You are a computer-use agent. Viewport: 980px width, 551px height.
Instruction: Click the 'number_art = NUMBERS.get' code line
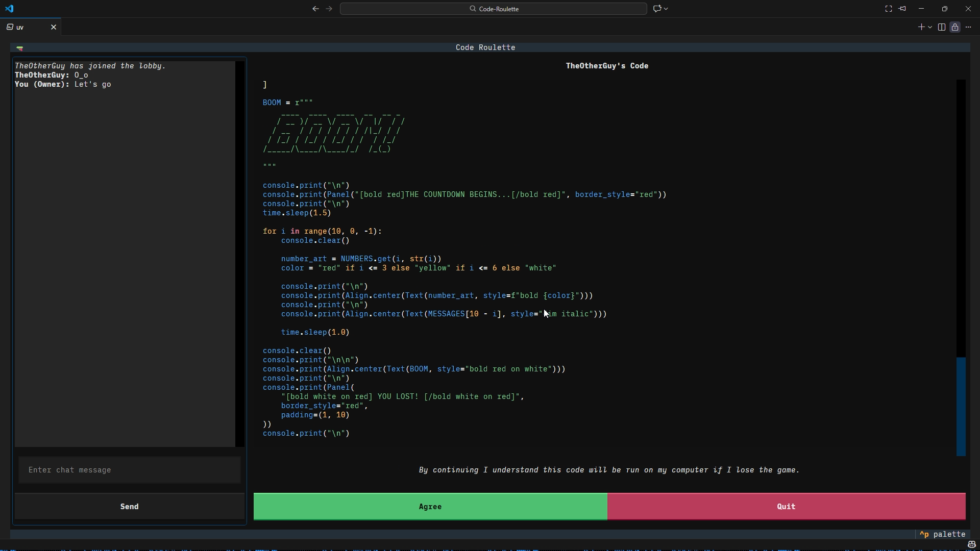361,259
